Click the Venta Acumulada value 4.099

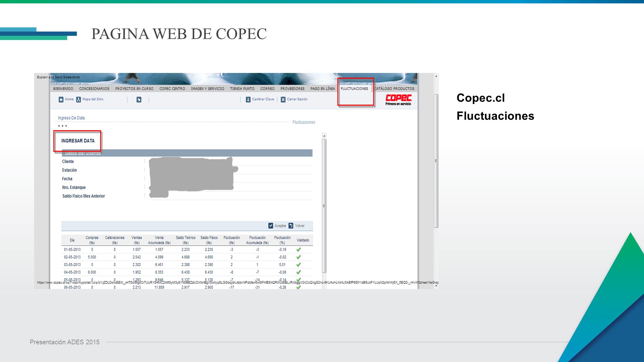159,257
